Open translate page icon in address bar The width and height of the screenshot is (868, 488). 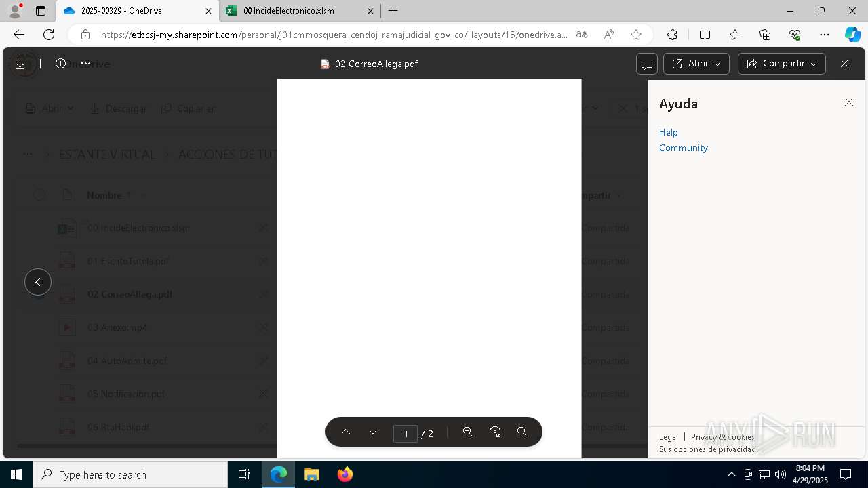[x=582, y=35]
